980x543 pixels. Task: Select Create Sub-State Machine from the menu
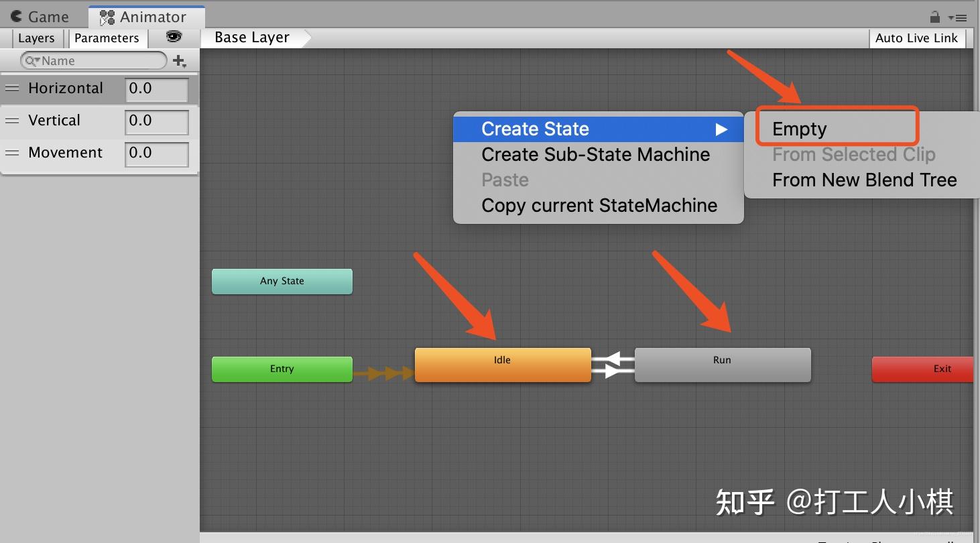tap(595, 154)
